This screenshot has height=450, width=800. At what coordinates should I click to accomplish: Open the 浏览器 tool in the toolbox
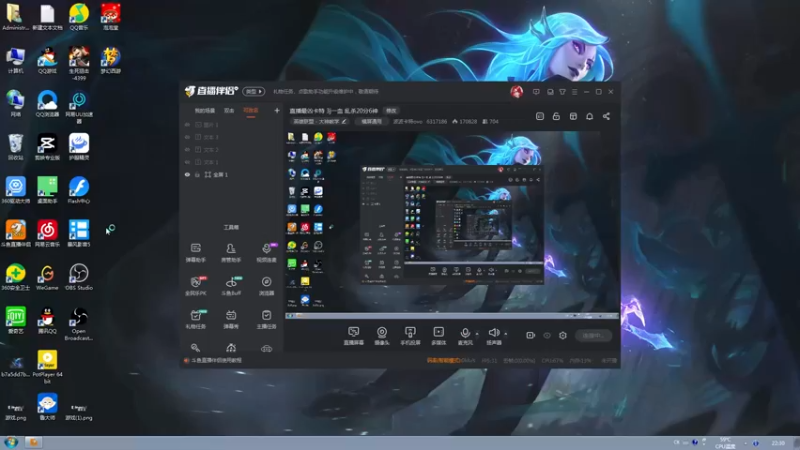[266, 286]
